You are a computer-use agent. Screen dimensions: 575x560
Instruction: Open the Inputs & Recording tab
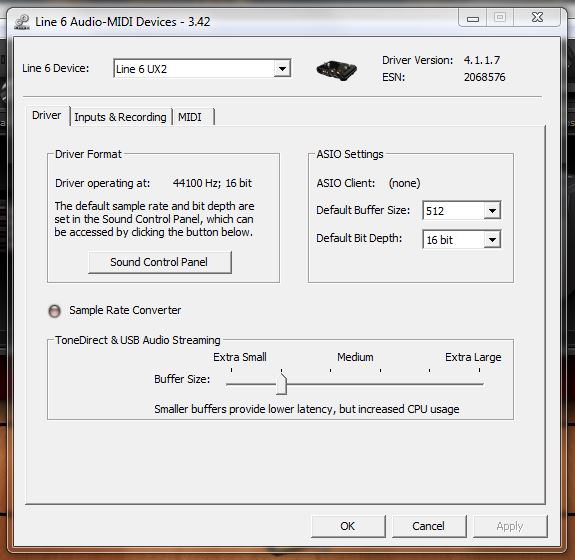click(x=120, y=117)
